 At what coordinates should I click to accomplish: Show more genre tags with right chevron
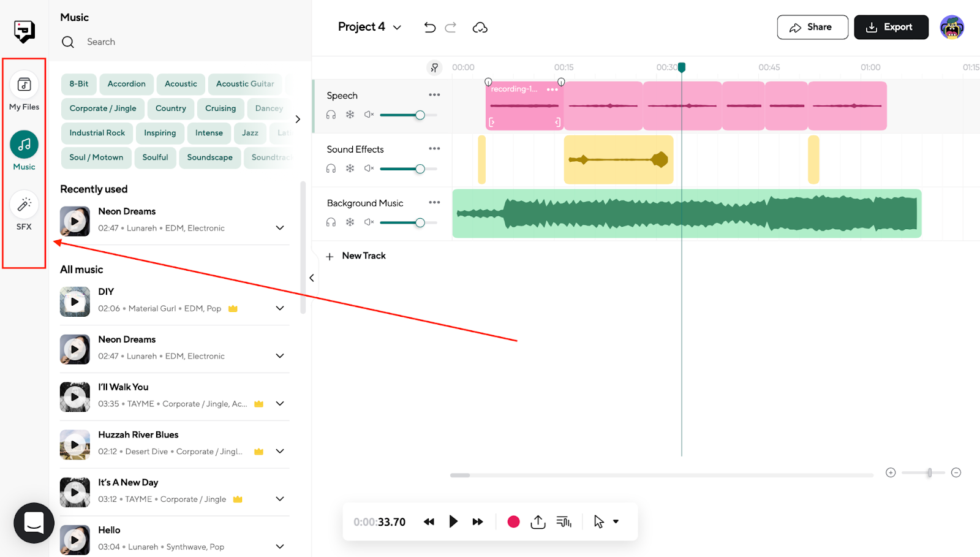pyautogui.click(x=298, y=119)
